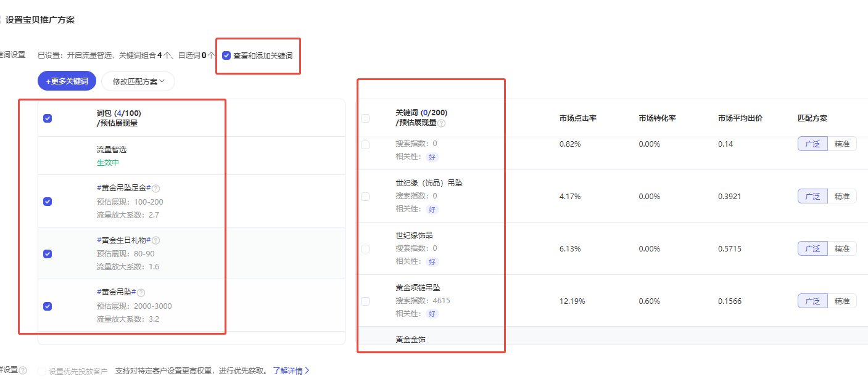The image size is (868, 384).
Task: Click the +更多关键词 button
Action: pyautogui.click(x=67, y=81)
